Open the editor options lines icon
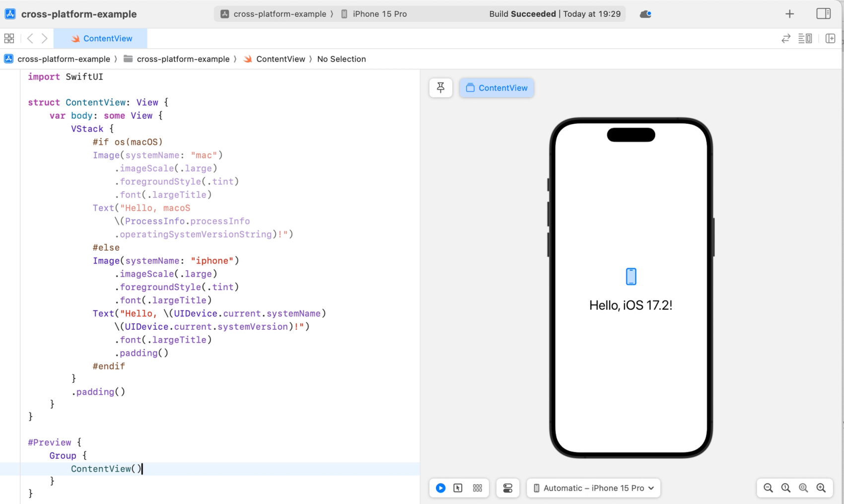Image resolution: width=844 pixels, height=504 pixels. [805, 38]
